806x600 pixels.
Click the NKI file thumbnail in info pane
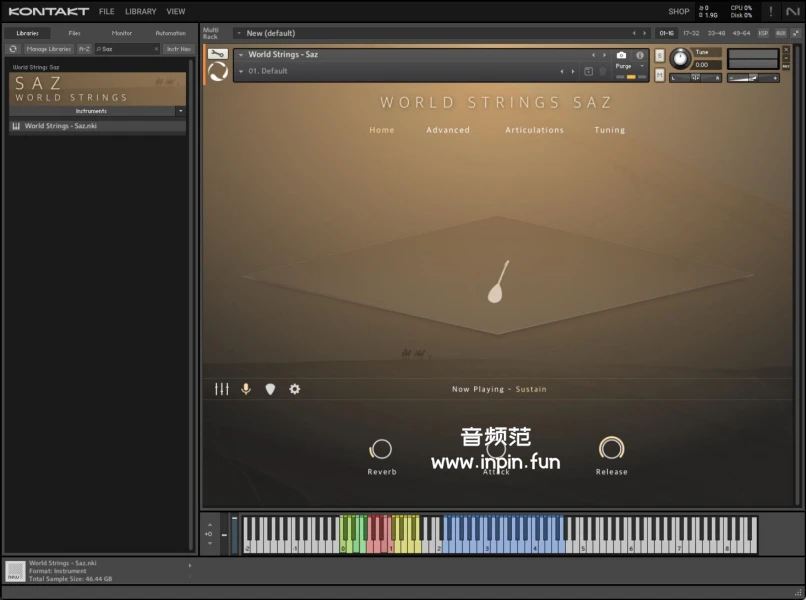point(15,571)
